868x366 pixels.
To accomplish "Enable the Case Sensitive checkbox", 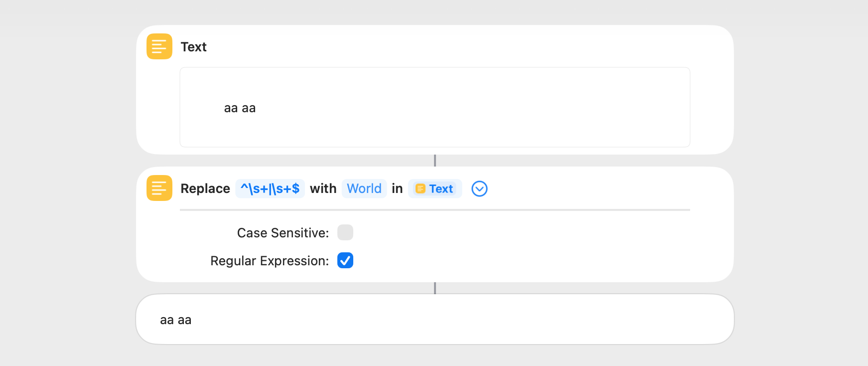I will coord(345,232).
